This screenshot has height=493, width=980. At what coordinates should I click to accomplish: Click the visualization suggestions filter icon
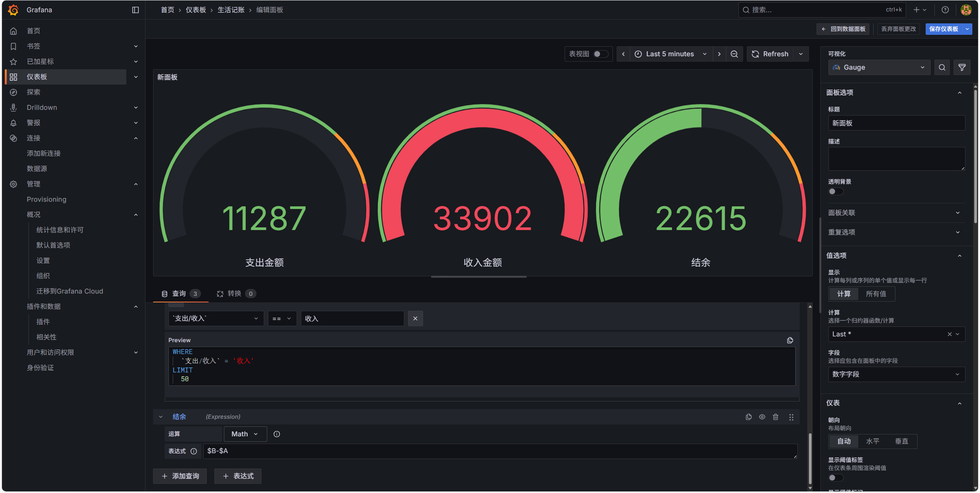(x=962, y=67)
